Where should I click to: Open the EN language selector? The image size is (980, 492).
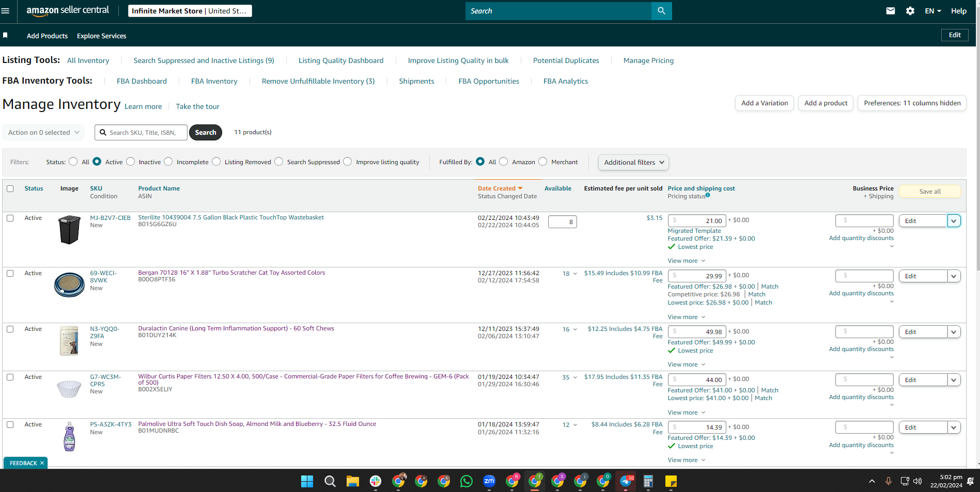(x=933, y=11)
